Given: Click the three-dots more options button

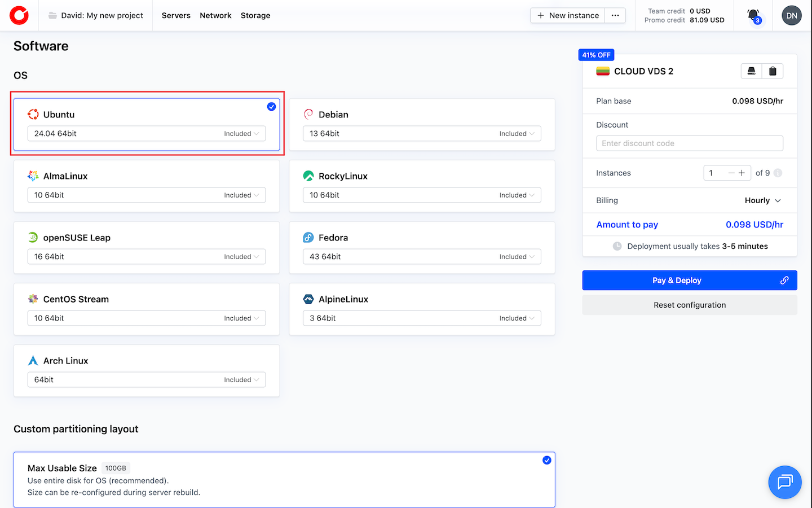Looking at the screenshot, I should (615, 15).
